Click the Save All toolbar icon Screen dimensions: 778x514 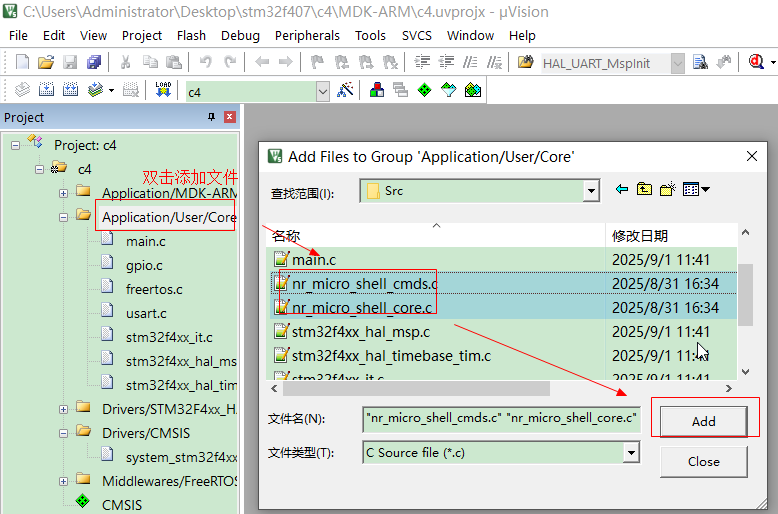tap(94, 63)
